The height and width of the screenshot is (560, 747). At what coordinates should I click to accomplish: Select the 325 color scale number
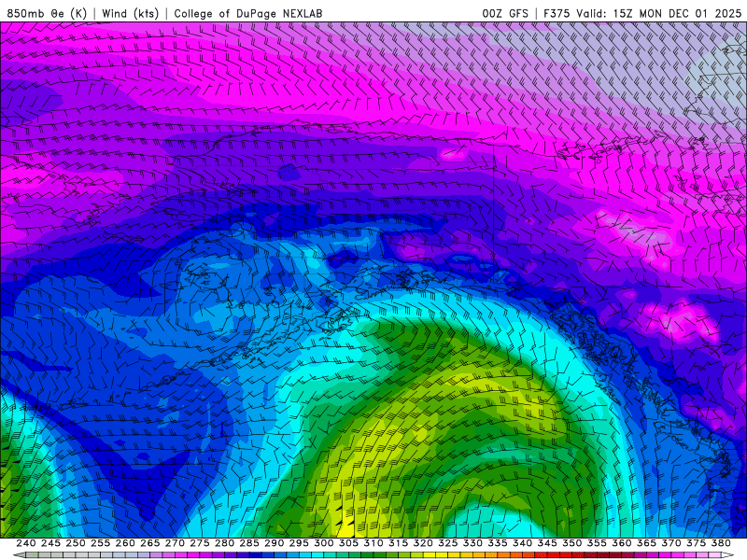pos(448,543)
